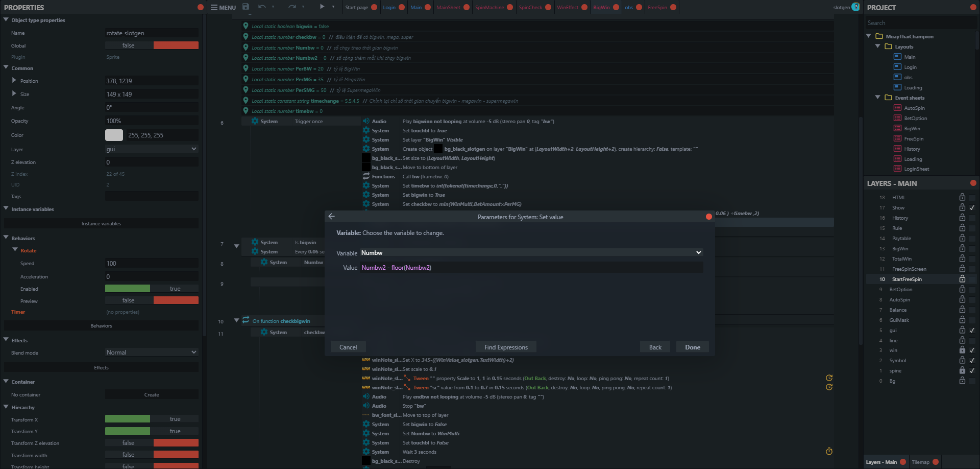
Task: Click the Cancel button in dialog
Action: tap(348, 347)
